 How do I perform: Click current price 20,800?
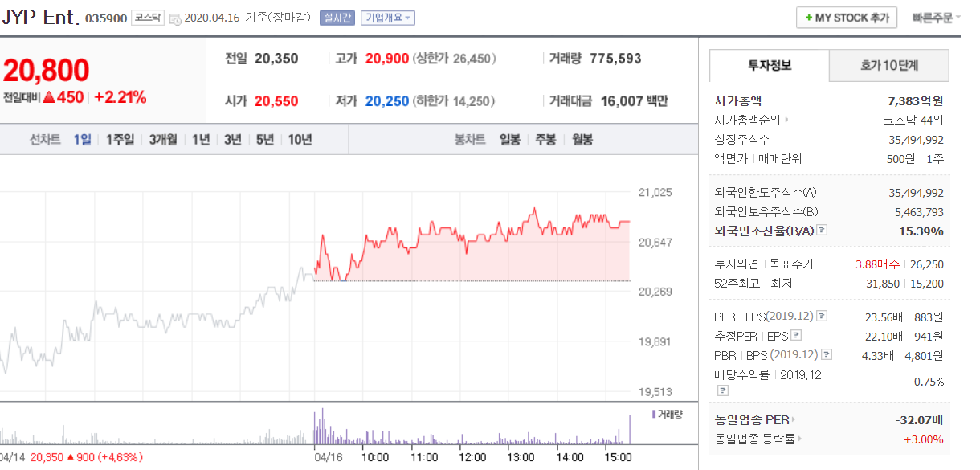[46, 71]
